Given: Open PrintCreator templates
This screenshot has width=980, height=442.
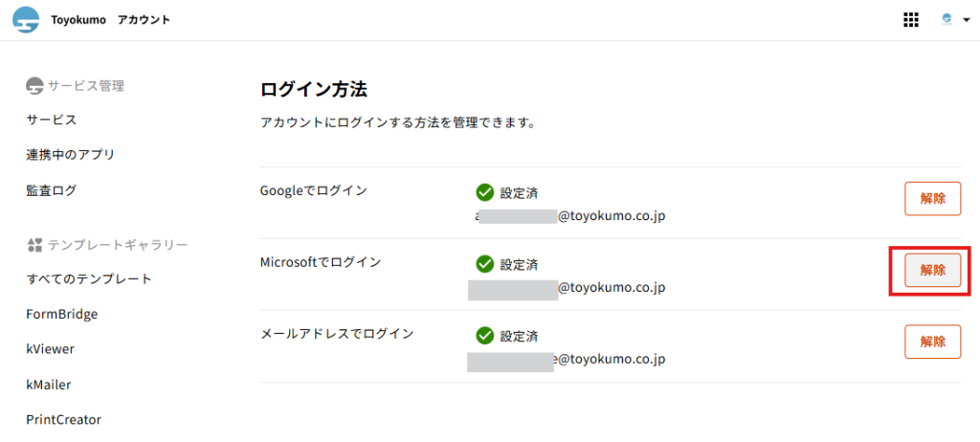Looking at the screenshot, I should point(64,419).
